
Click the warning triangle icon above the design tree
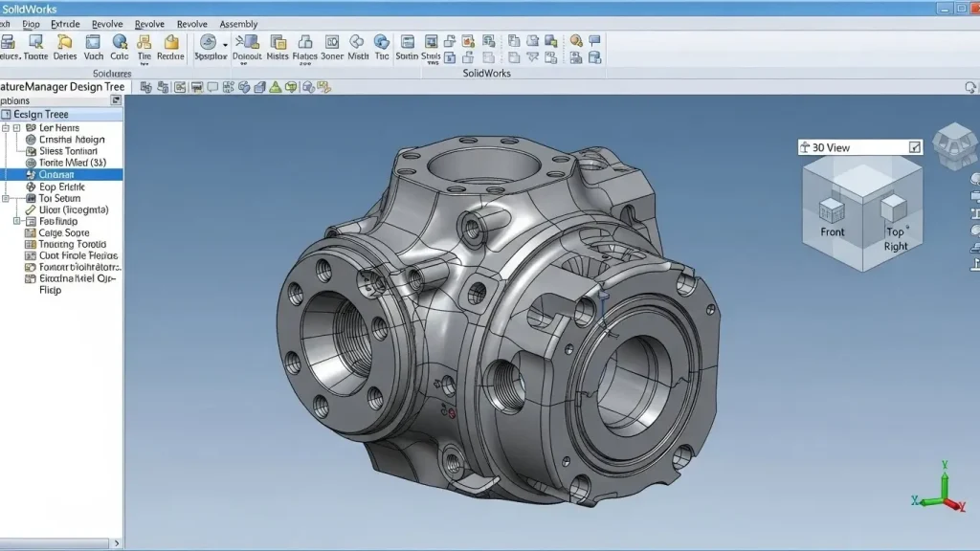[275, 86]
